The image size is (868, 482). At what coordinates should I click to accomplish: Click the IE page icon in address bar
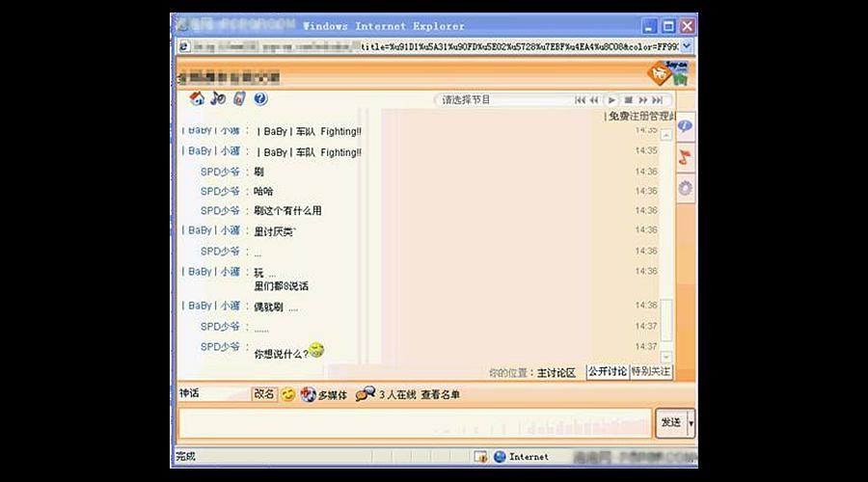point(184,46)
